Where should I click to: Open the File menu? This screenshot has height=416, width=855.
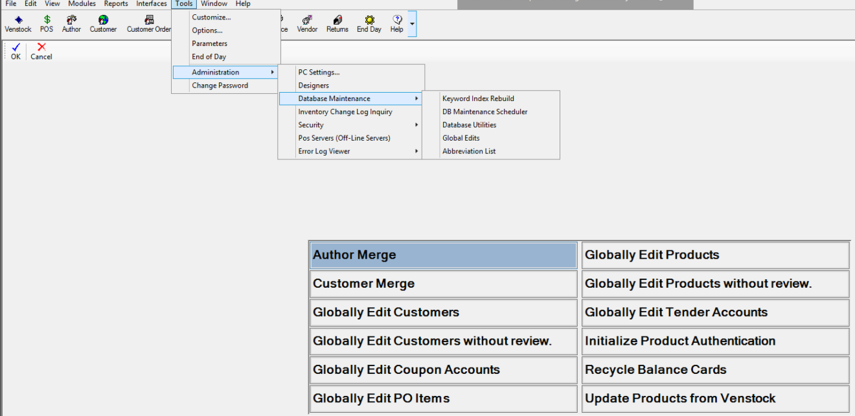(11, 4)
